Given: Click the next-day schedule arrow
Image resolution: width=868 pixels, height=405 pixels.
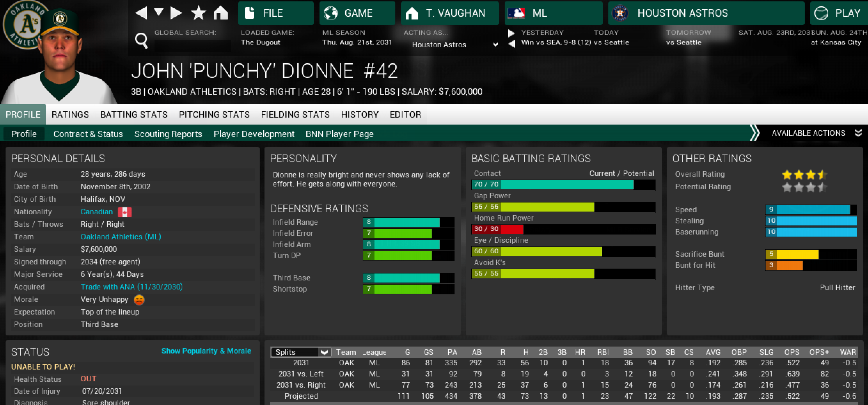Looking at the screenshot, I should pyautogui.click(x=511, y=33).
